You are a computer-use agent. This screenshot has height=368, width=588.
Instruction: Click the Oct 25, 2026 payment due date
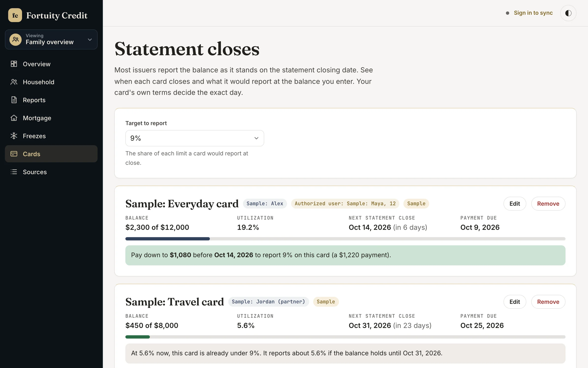(482, 325)
